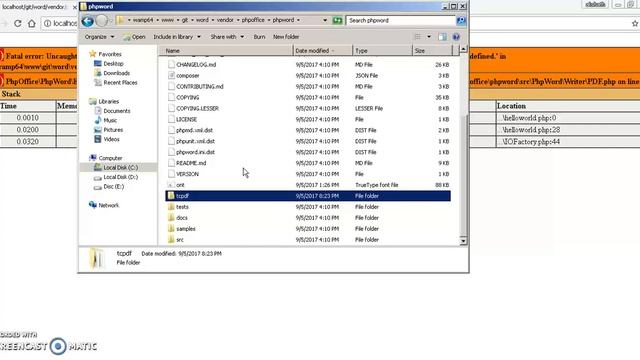Go back with Explorer's blue back arrow
This screenshot has width=640, height=360.
87,20
